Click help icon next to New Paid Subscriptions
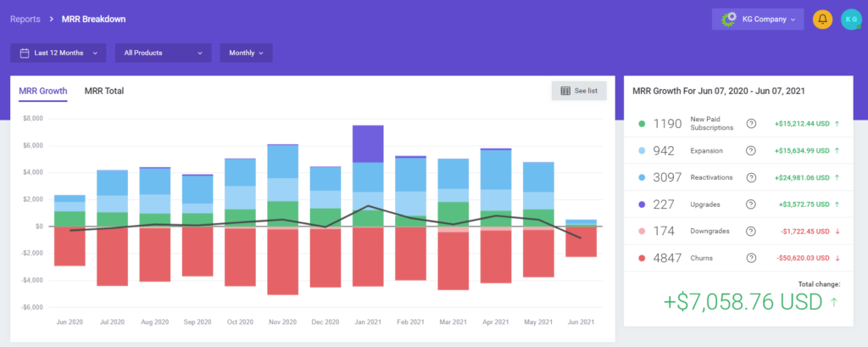This screenshot has width=868, height=347. click(751, 124)
